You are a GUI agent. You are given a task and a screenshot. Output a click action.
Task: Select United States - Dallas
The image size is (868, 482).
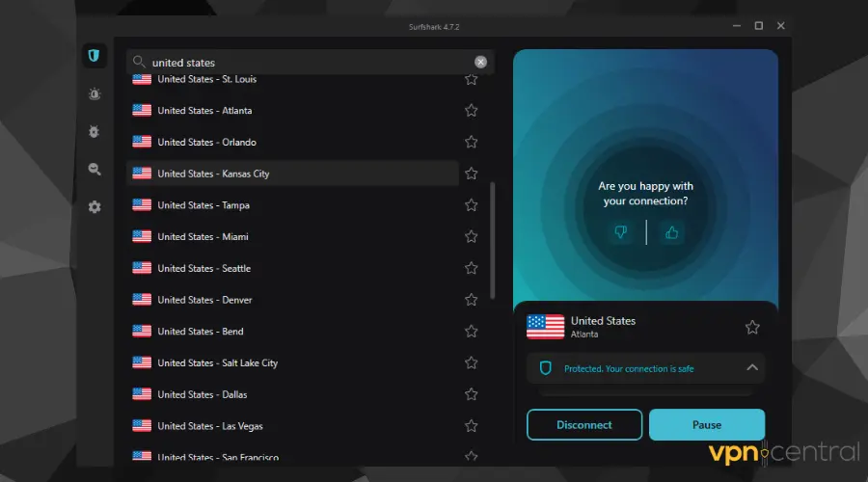coord(292,394)
